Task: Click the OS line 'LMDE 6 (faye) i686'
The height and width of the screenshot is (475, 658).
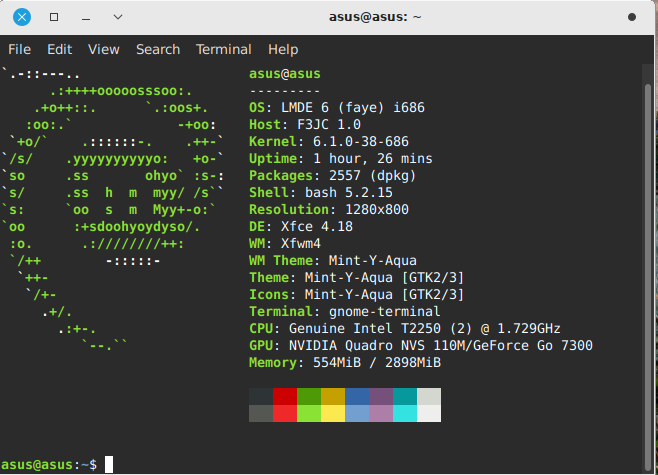Action: pyautogui.click(x=353, y=108)
